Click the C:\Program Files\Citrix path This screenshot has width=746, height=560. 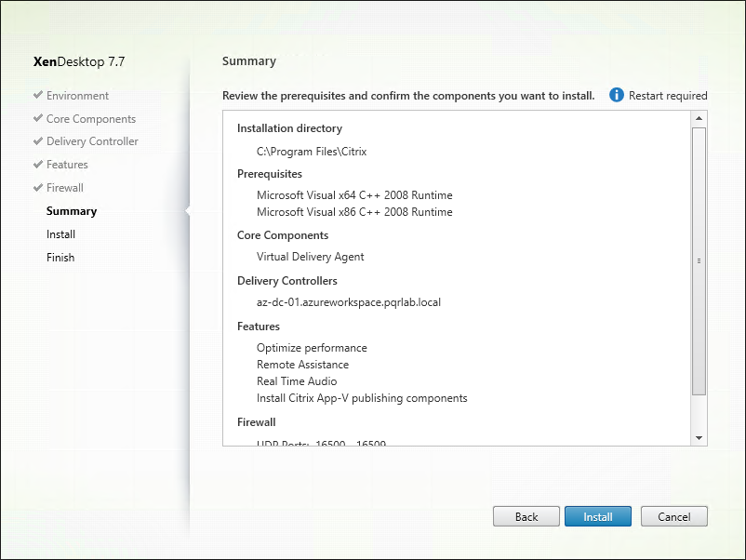pyautogui.click(x=312, y=152)
